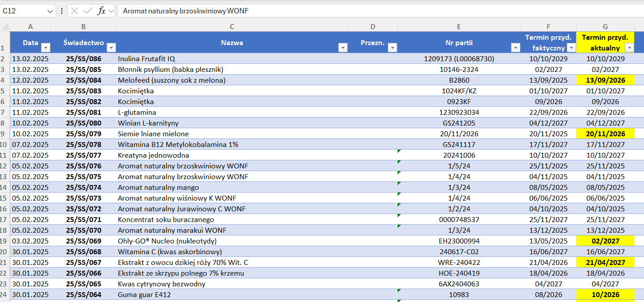This screenshot has height=302, width=644.
Task: Click the Insert Function fx icon
Action: (101, 11)
